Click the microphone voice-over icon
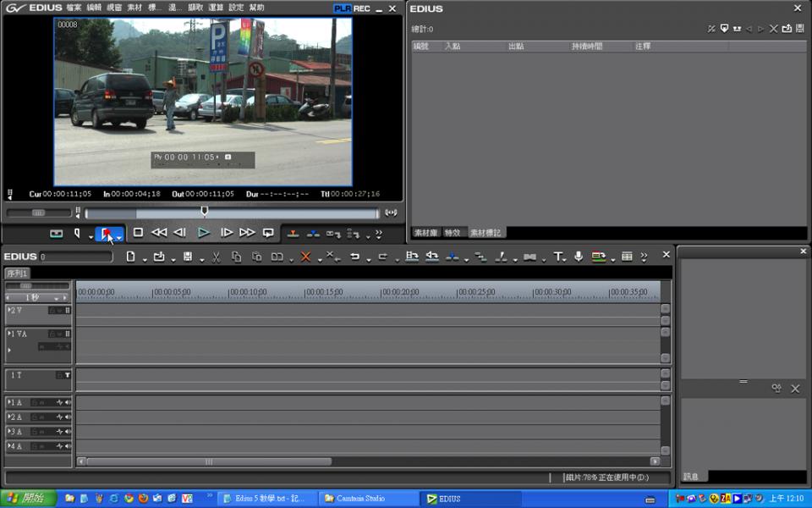 tap(579, 257)
